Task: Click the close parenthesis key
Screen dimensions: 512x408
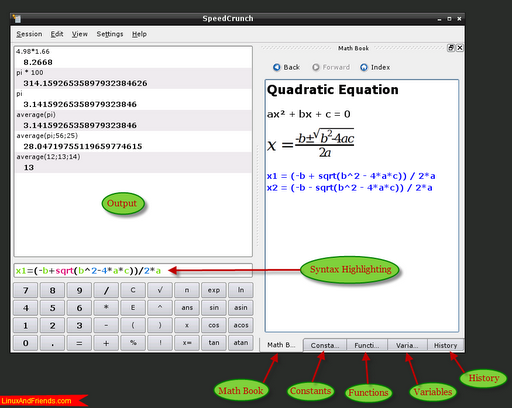Action: (160, 325)
